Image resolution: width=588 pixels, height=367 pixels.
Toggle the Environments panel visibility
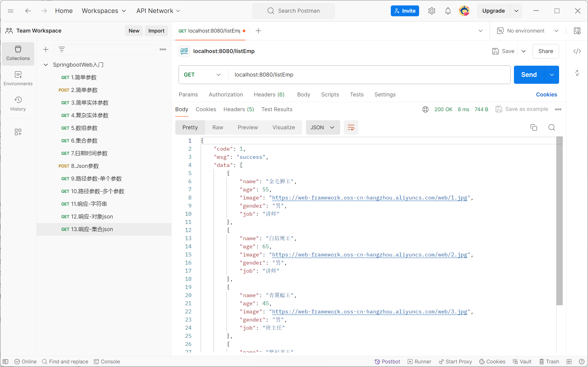pos(18,79)
